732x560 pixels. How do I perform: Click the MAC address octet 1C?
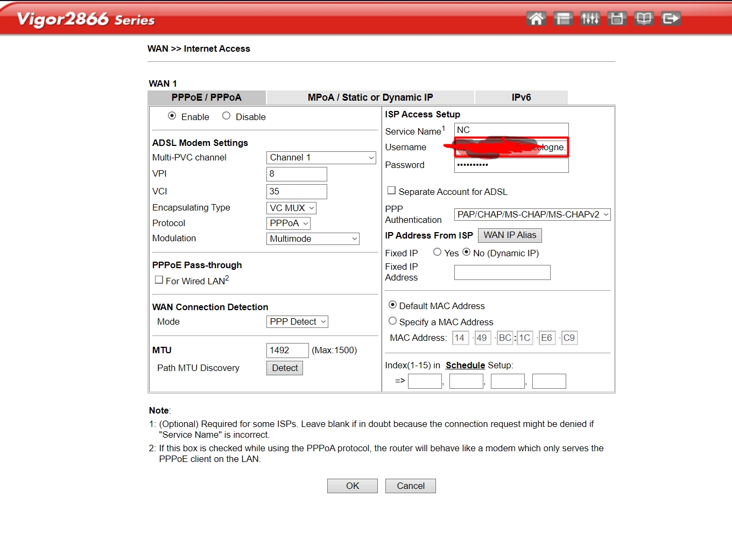[525, 338]
